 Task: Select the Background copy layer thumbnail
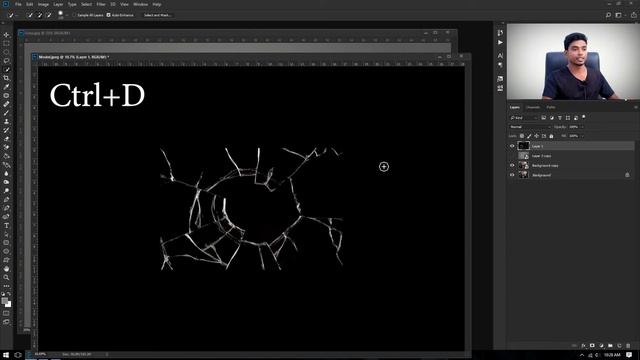point(523,165)
